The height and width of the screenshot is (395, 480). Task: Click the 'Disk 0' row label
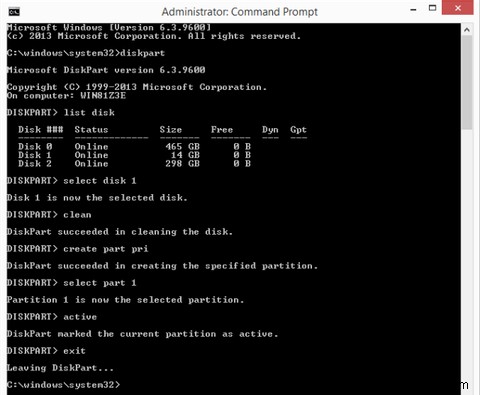[35, 147]
